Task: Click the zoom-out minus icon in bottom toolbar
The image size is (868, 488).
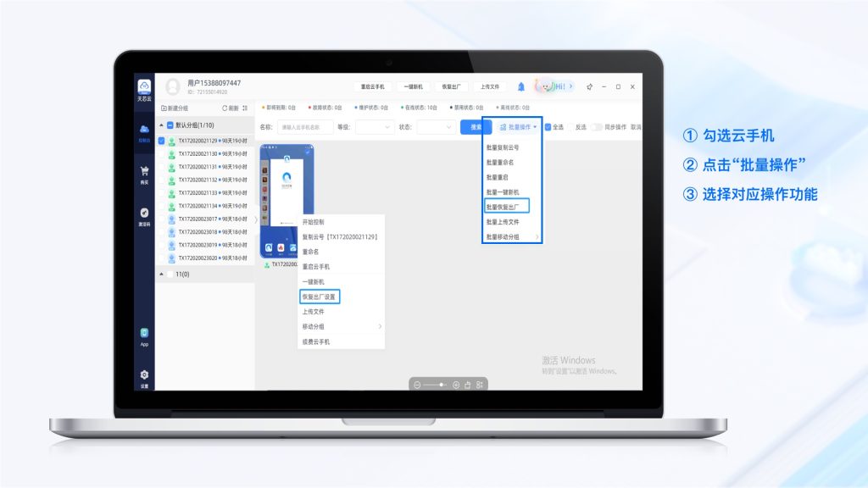Action: (x=417, y=385)
